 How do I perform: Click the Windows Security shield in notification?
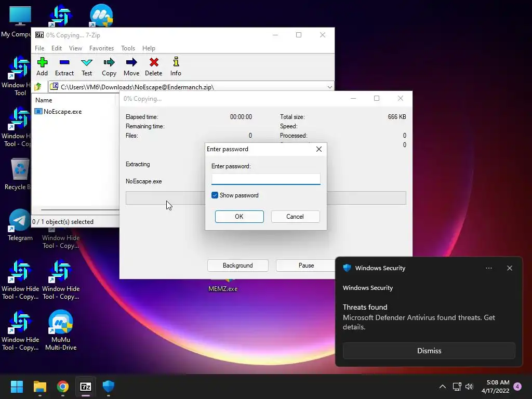pos(347,268)
